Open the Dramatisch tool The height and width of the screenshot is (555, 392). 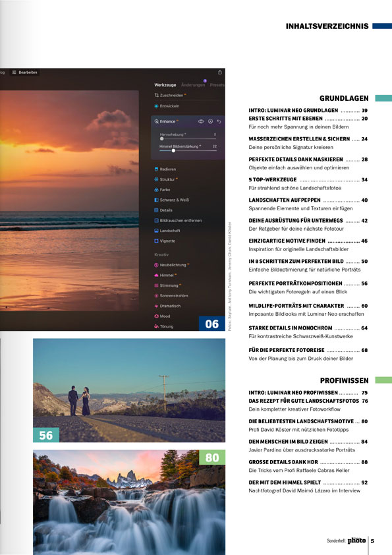[167, 306]
